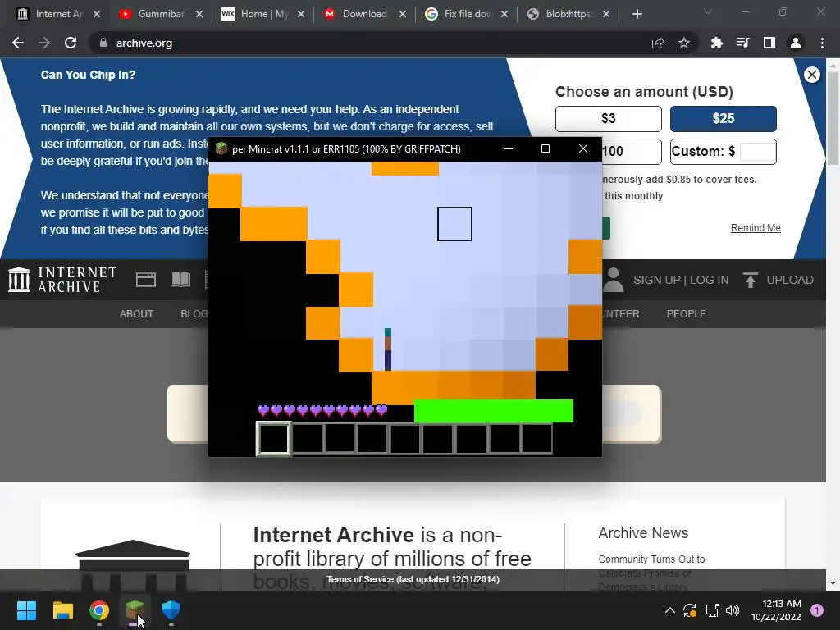
Task: Click the UPLOAD link
Action: (790, 280)
